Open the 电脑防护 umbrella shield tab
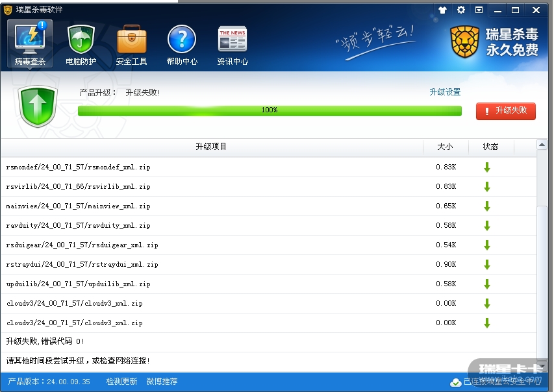 (x=81, y=45)
